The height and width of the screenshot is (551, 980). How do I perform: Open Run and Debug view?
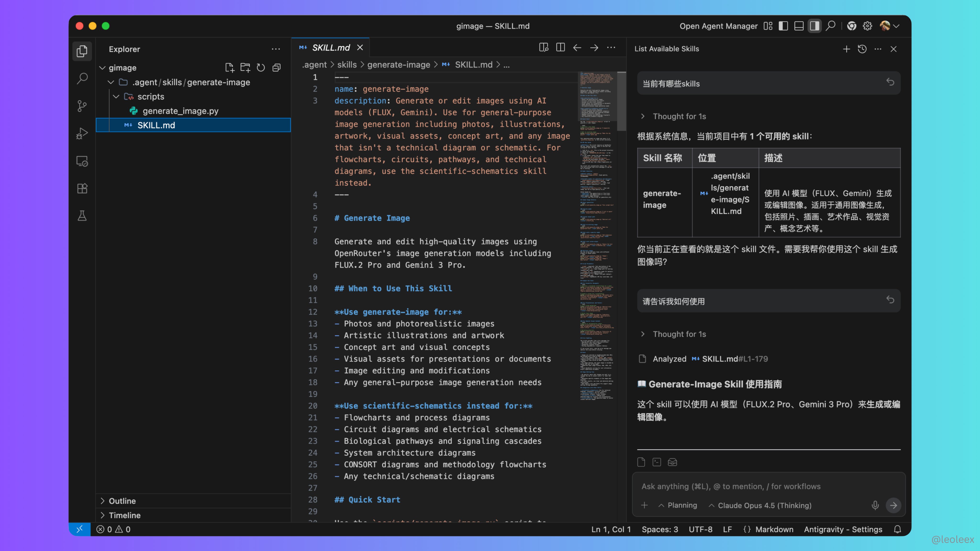pyautogui.click(x=82, y=133)
